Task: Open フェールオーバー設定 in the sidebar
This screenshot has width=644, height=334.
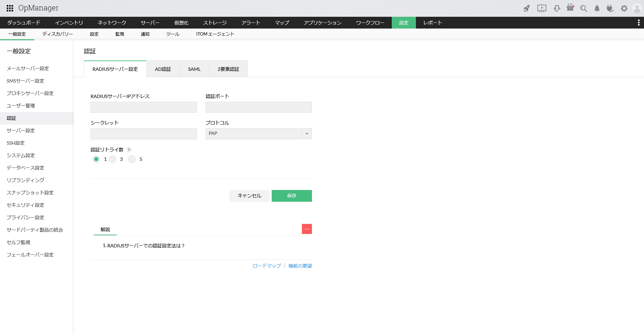Action: click(x=37, y=255)
